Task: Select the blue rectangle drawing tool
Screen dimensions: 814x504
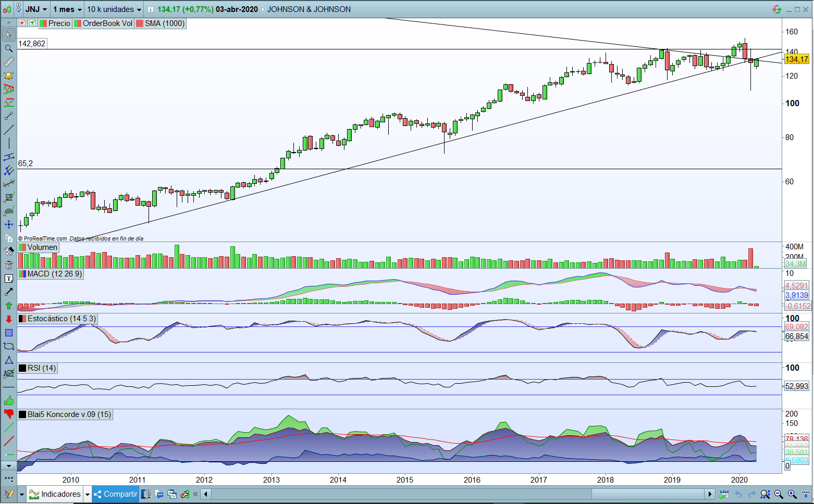Action: coord(8,333)
